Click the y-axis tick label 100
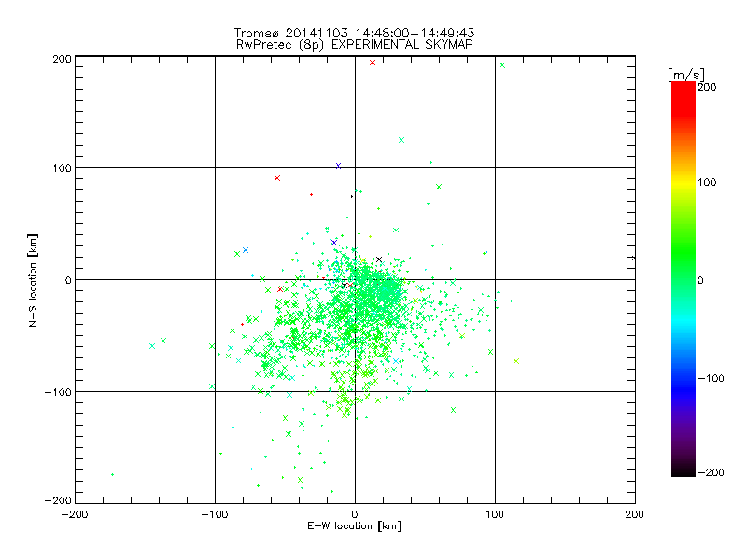The height and width of the screenshot is (560, 747). pos(62,168)
